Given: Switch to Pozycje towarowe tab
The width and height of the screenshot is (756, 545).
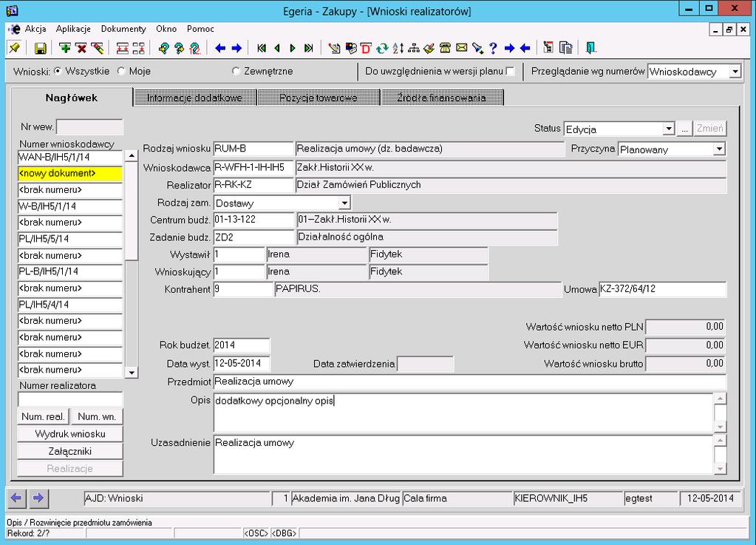Looking at the screenshot, I should click(319, 98).
